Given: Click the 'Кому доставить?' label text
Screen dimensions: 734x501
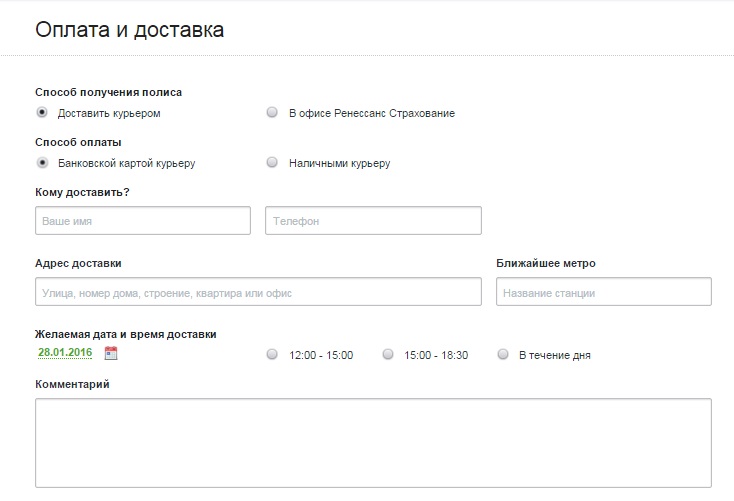Looking at the screenshot, I should click(x=82, y=192).
